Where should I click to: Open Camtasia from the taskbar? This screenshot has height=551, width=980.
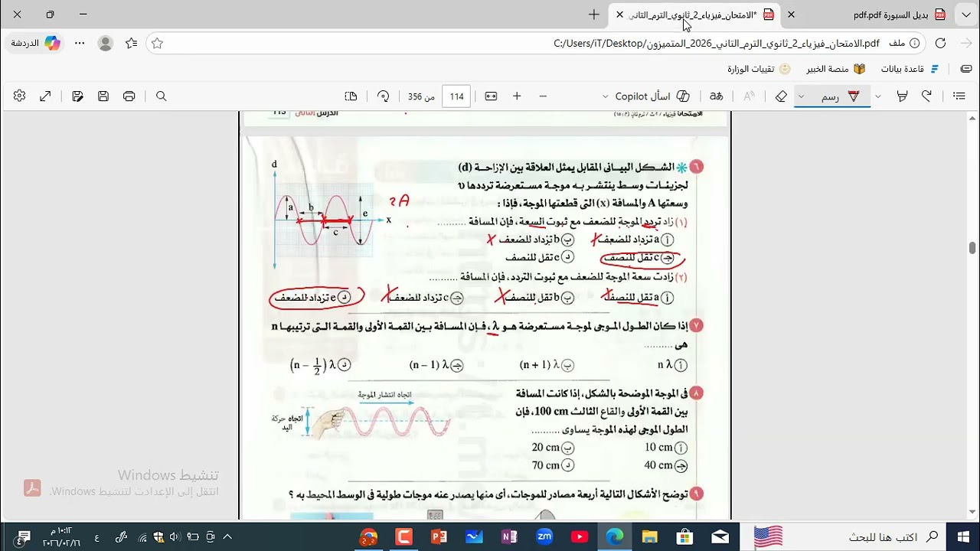pos(403,536)
